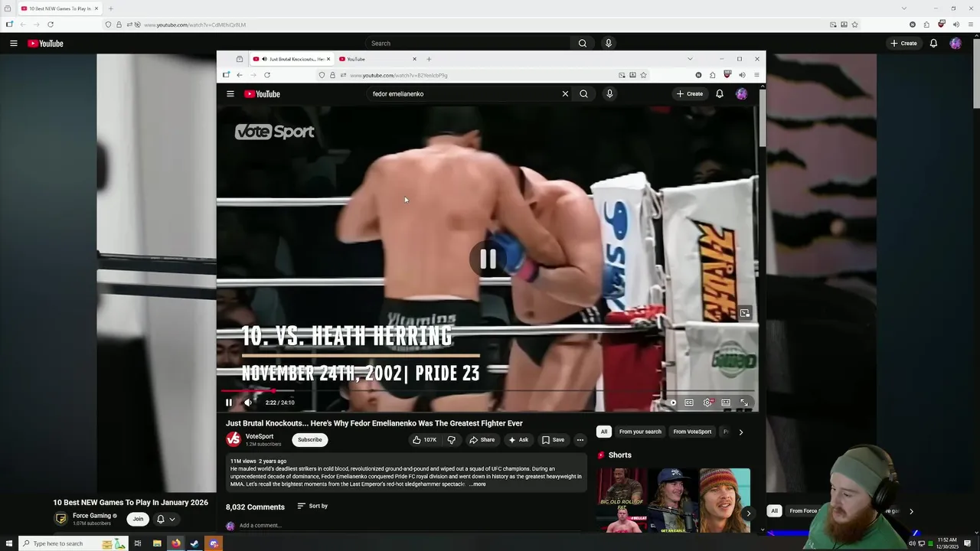Screen dimensions: 980x551
Task: Show more filter chips with the right arrow
Action: (740, 432)
